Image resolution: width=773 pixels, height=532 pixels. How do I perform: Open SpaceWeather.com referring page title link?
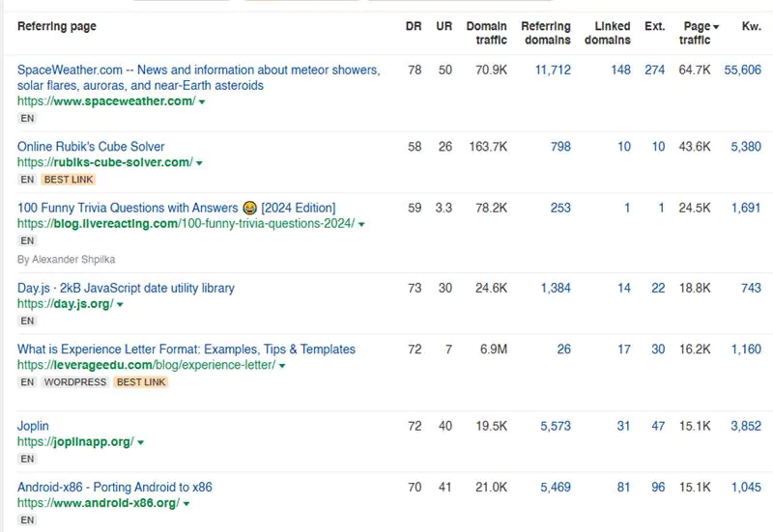(x=199, y=77)
